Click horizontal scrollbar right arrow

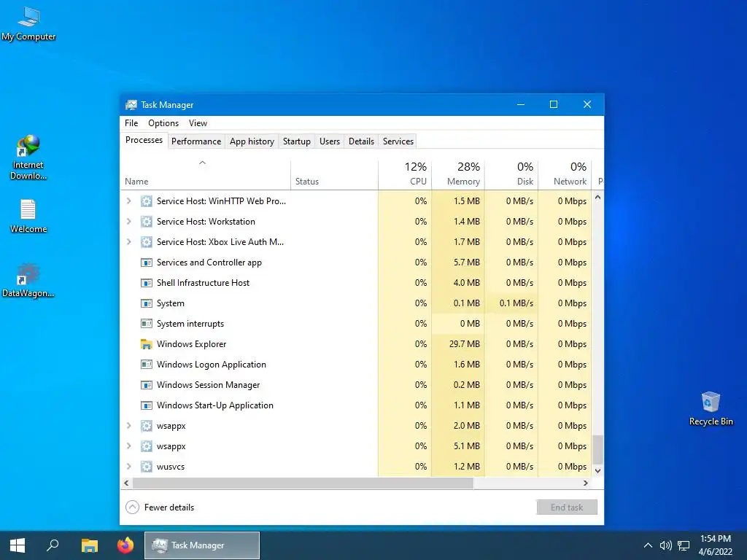(586, 483)
